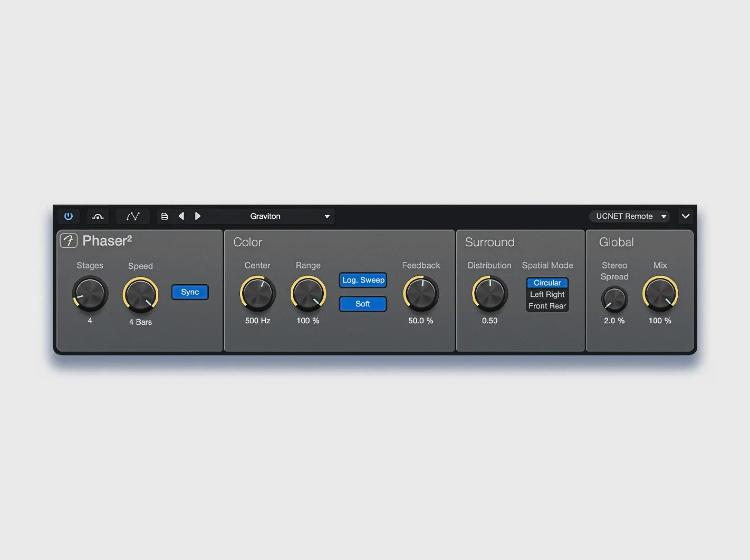Screen dimensions: 750x560
Task: Click the next preset arrow
Action: pyautogui.click(x=198, y=216)
